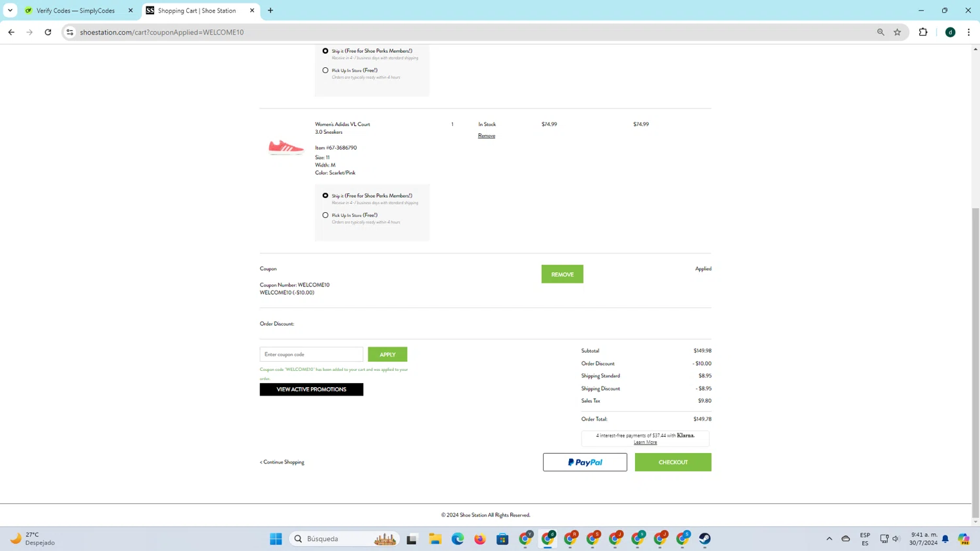This screenshot has height=551, width=980.
Task: Open the Women's Adidas VL Court product name
Action: (343, 128)
